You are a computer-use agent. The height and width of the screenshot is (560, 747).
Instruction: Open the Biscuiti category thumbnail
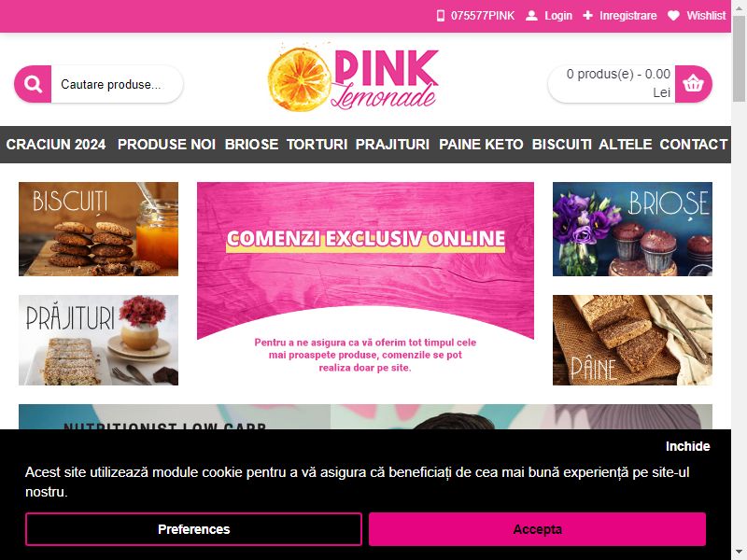coord(99,229)
